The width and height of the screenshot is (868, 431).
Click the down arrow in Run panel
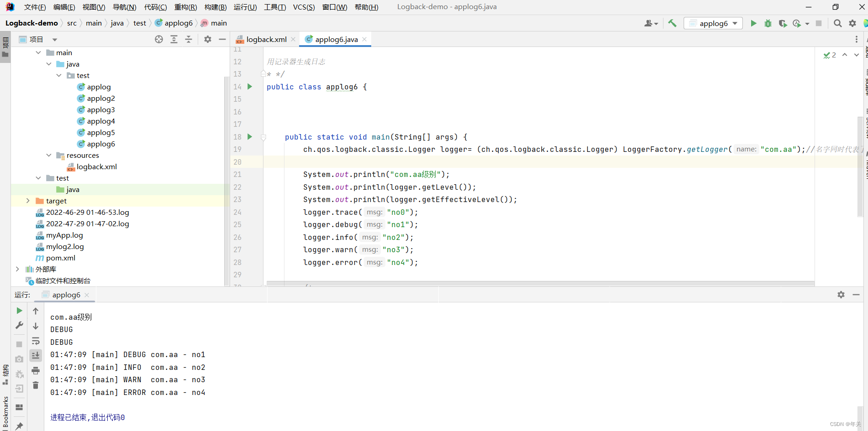coord(36,326)
